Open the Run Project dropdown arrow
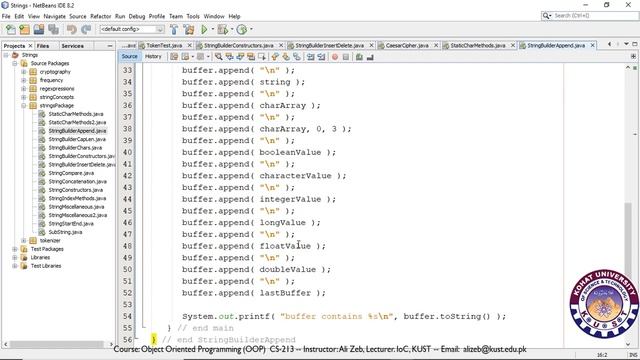 click(x=212, y=29)
